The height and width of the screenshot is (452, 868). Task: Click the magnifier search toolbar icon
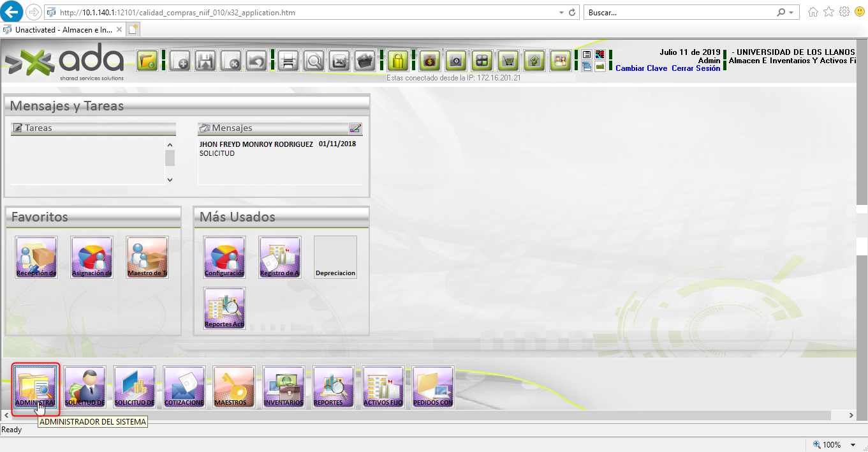[314, 61]
